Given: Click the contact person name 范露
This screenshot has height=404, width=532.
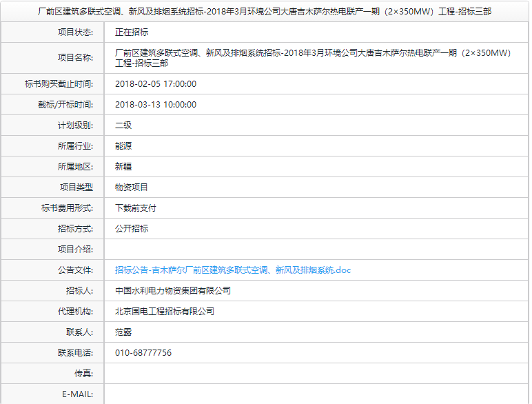Looking at the screenshot, I should 123,332.
